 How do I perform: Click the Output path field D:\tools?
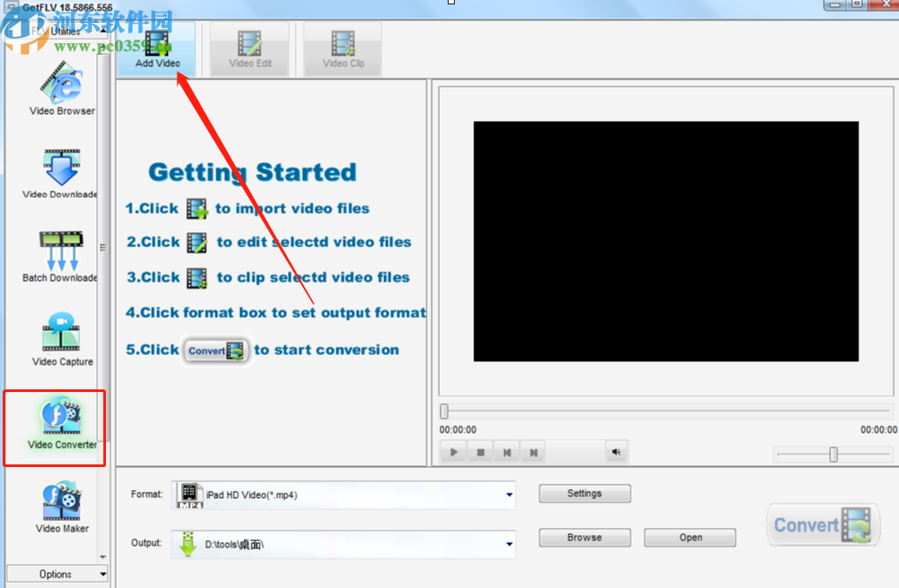click(343, 544)
